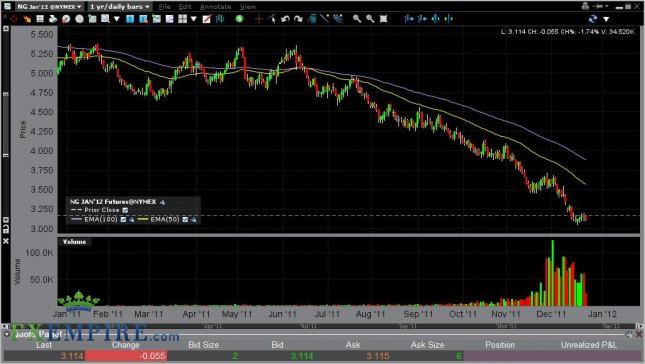
Task: Click the chart magnifier icon before dropdown arrow
Action: click(x=106, y=19)
